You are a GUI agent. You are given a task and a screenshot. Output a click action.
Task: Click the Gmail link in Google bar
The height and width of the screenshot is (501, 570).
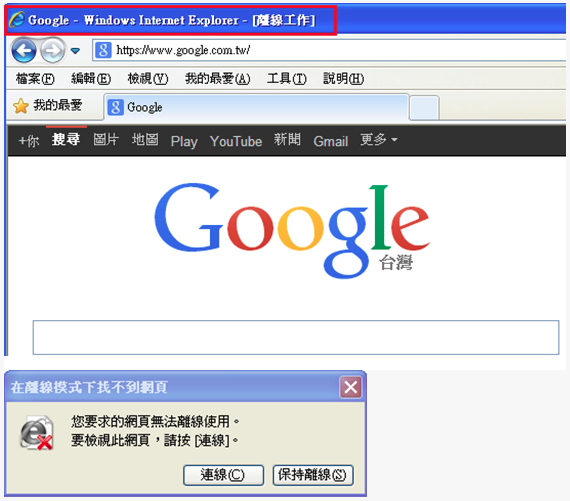(331, 141)
